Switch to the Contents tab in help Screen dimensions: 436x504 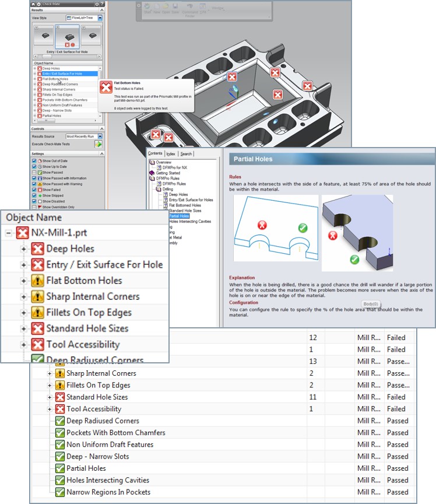click(155, 153)
